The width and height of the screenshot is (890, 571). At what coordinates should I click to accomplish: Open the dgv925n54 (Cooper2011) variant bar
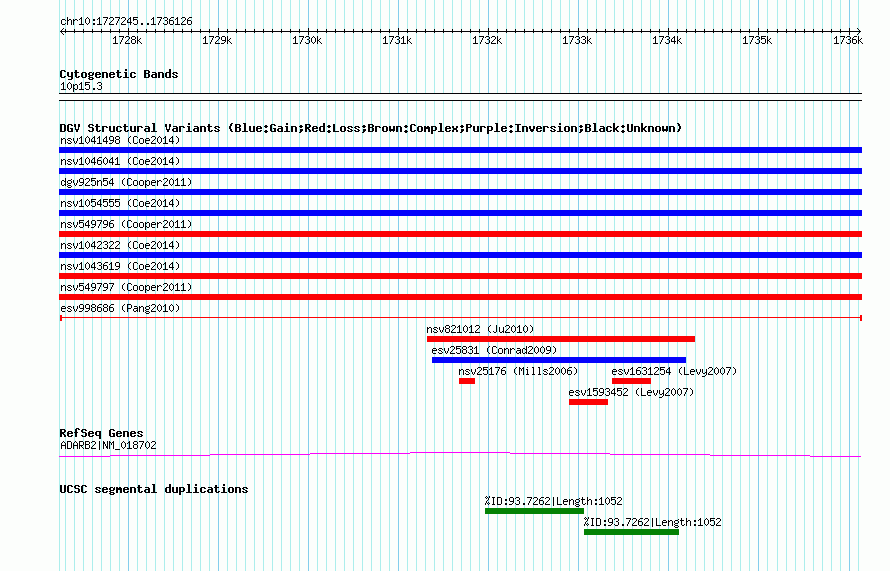point(460,192)
